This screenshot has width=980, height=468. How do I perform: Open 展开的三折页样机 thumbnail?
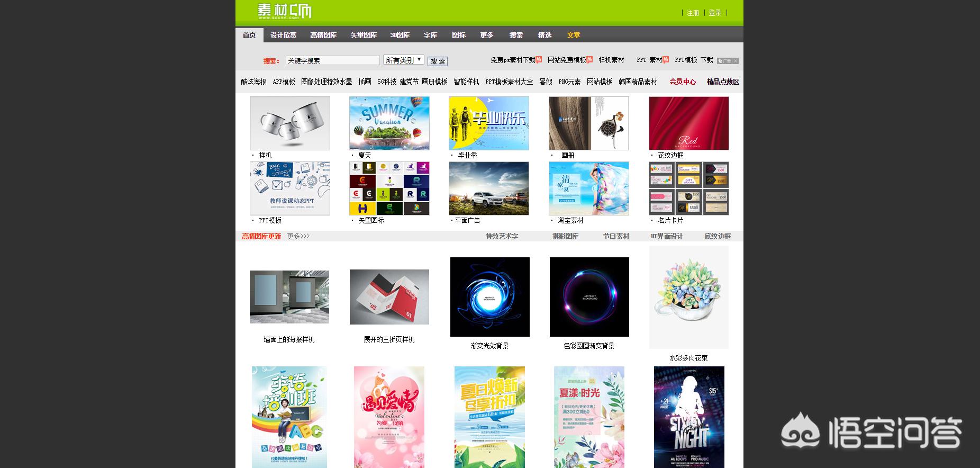coord(389,297)
